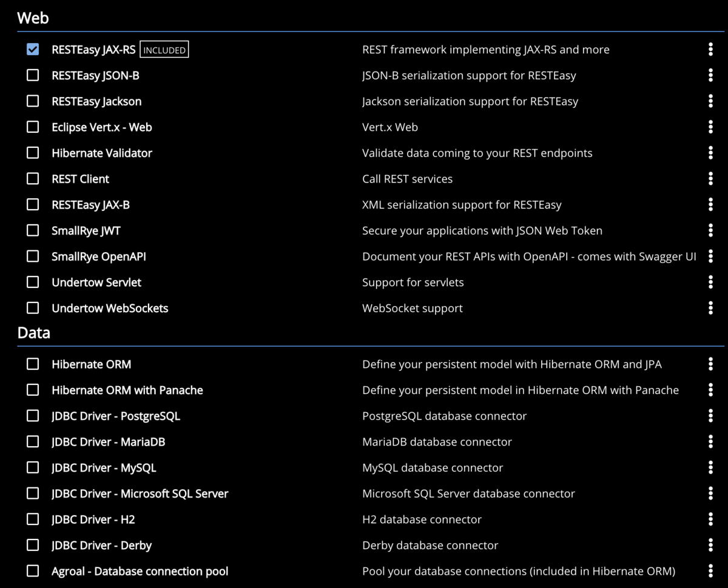Viewport: 728px width, 588px height.
Task: Tick JDBC Driver - MariaDB checkbox
Action: click(x=33, y=442)
